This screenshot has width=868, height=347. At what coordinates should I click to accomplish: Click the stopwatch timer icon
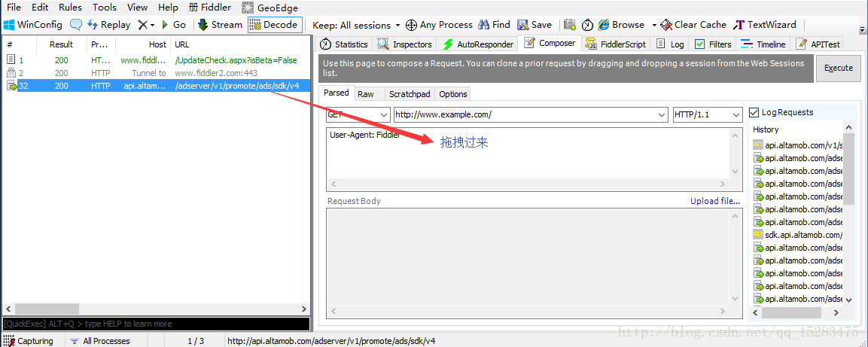point(587,25)
